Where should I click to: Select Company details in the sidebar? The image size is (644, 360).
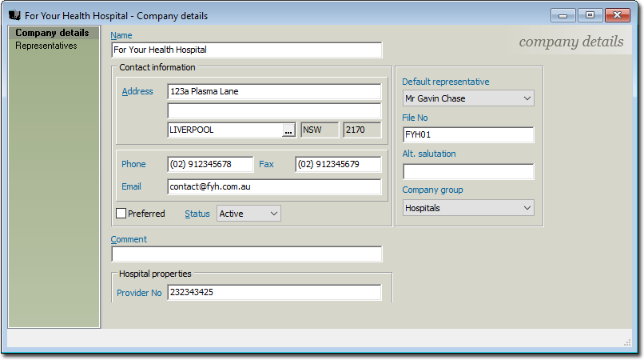(52, 33)
